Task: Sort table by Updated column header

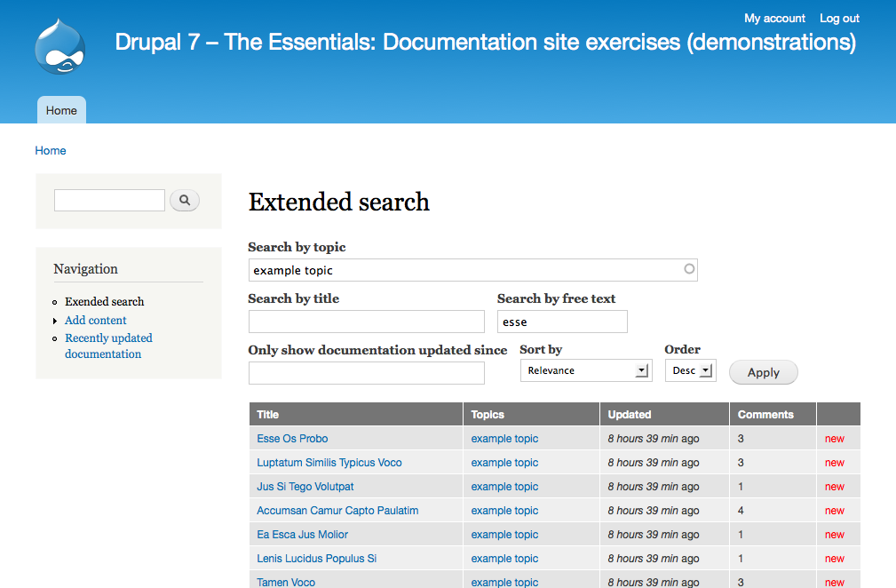Action: 630,414
